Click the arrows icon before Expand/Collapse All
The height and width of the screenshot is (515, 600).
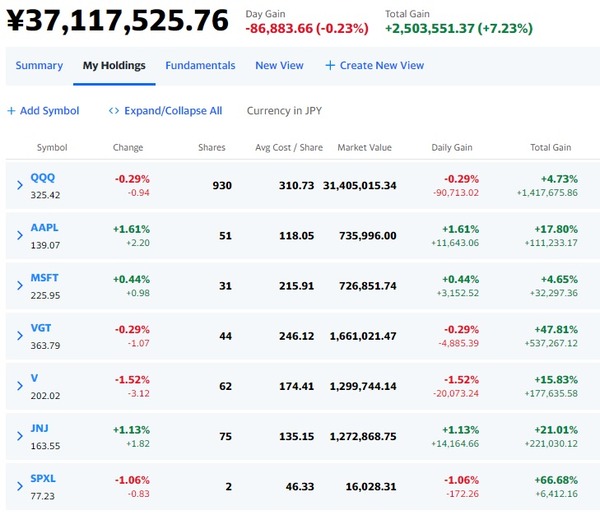(x=114, y=111)
